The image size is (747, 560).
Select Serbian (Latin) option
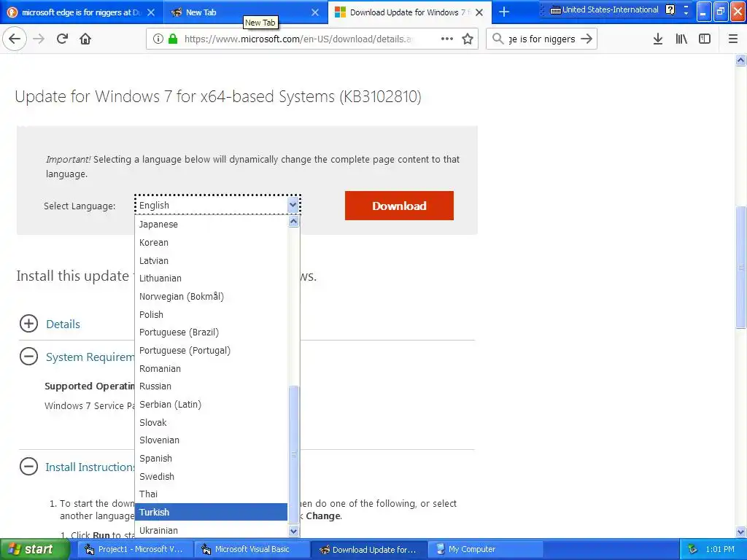(211, 404)
